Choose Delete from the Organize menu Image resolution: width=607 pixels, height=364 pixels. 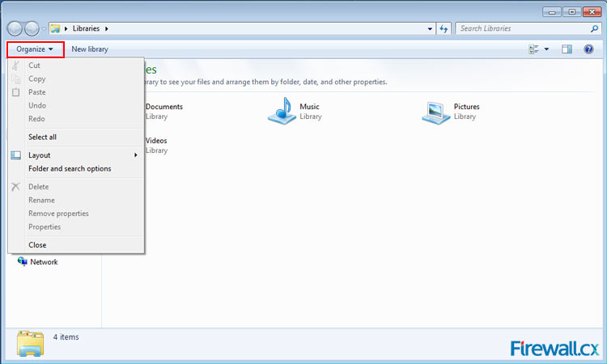point(75,187)
